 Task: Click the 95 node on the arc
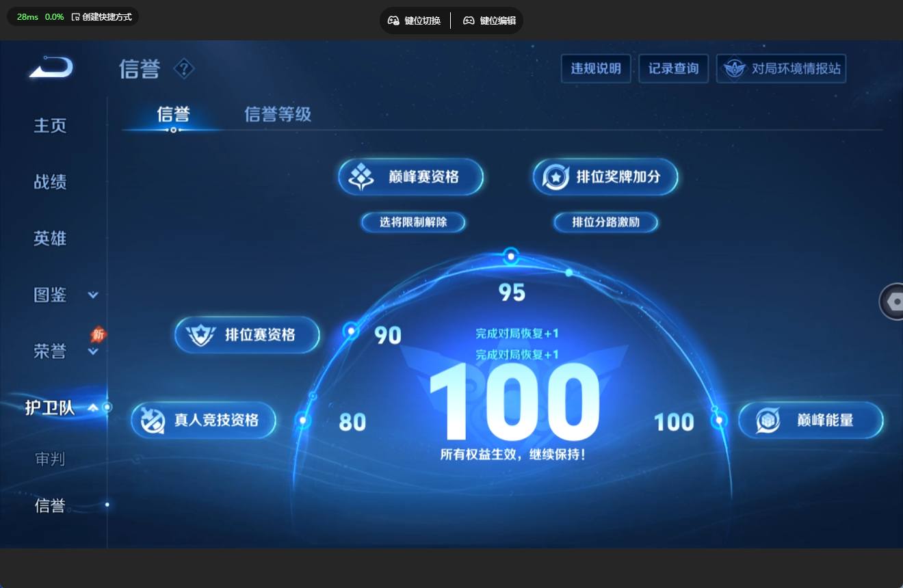pyautogui.click(x=510, y=257)
